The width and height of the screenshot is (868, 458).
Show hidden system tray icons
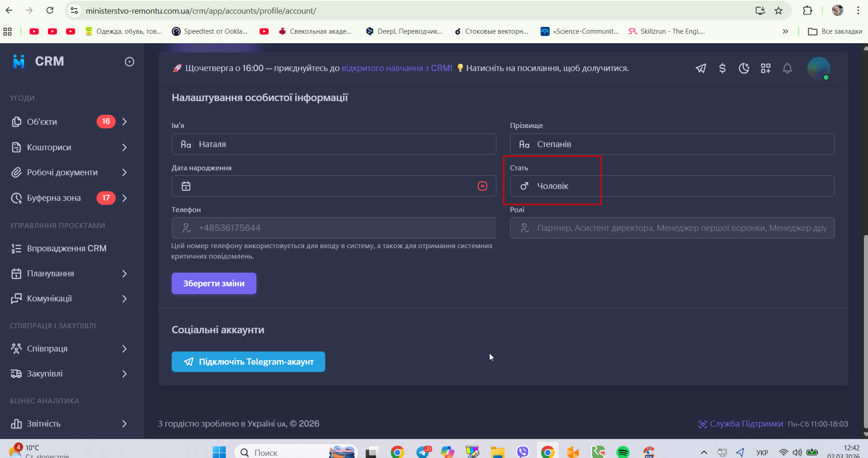coord(704,453)
